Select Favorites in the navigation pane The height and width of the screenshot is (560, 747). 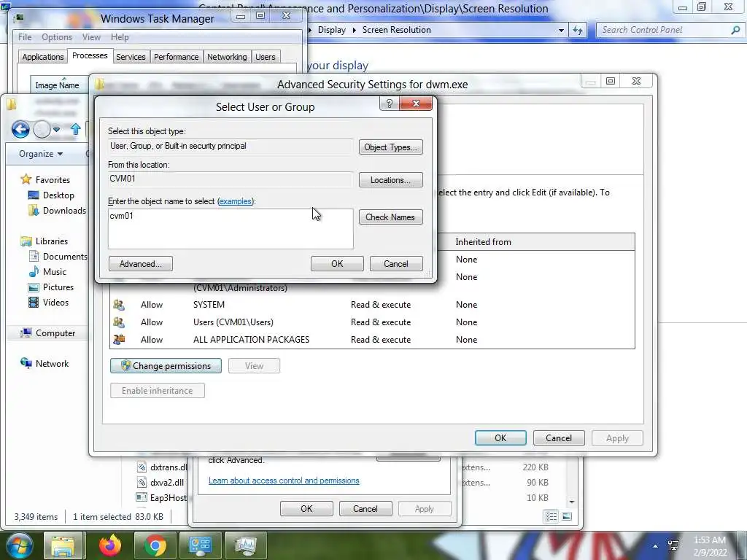coord(53,180)
